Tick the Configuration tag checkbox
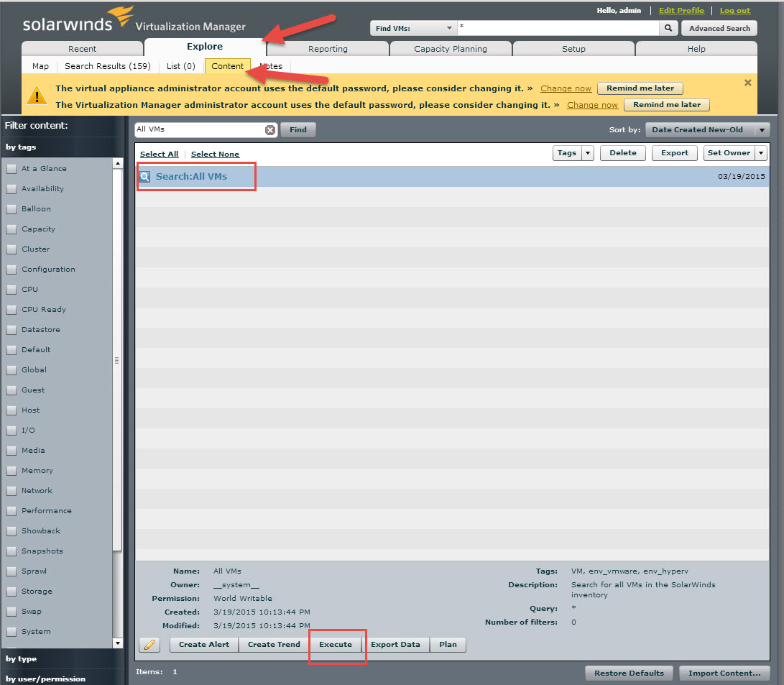The image size is (784, 685). click(x=11, y=270)
